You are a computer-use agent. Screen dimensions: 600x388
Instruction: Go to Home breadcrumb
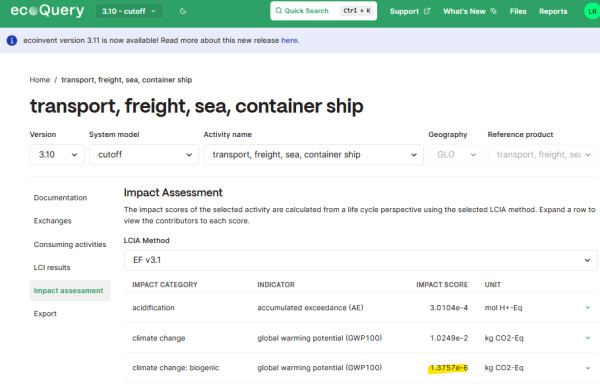click(40, 80)
